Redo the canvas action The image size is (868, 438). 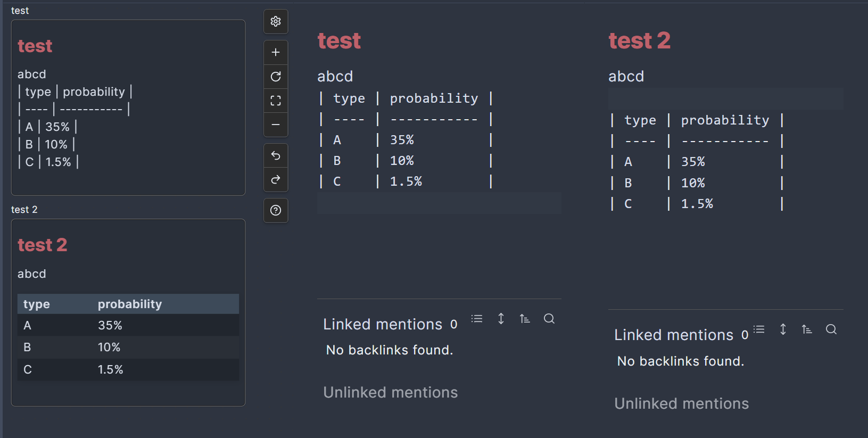[276, 180]
